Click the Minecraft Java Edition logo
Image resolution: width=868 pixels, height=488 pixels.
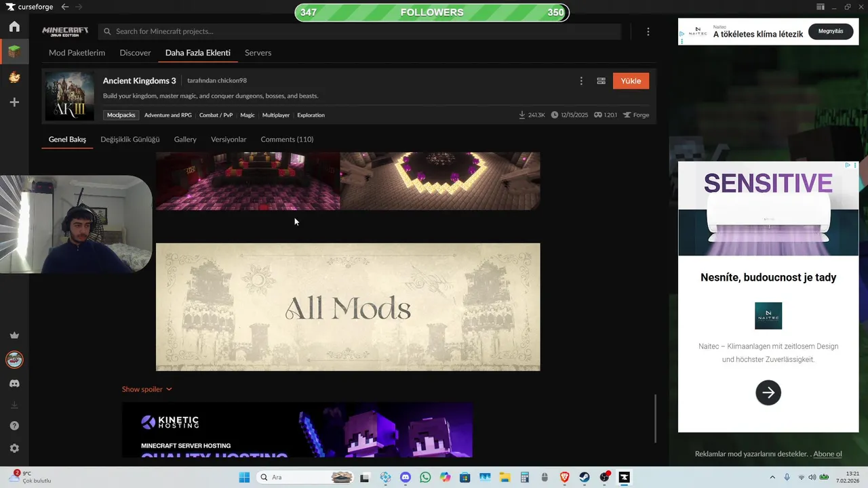point(65,31)
